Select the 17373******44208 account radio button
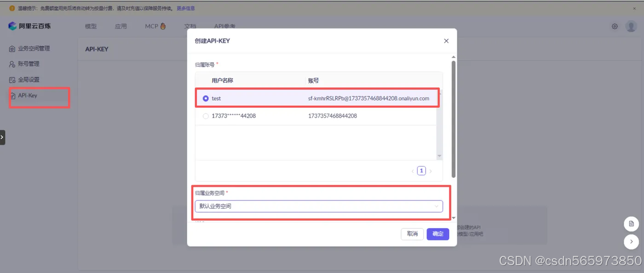644x273 pixels. tap(206, 116)
